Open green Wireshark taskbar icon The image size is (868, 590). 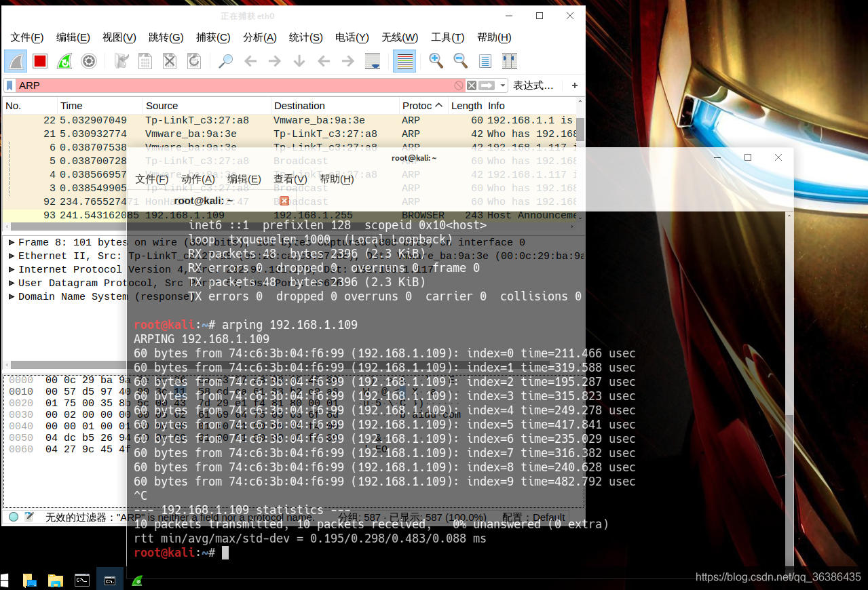click(136, 580)
